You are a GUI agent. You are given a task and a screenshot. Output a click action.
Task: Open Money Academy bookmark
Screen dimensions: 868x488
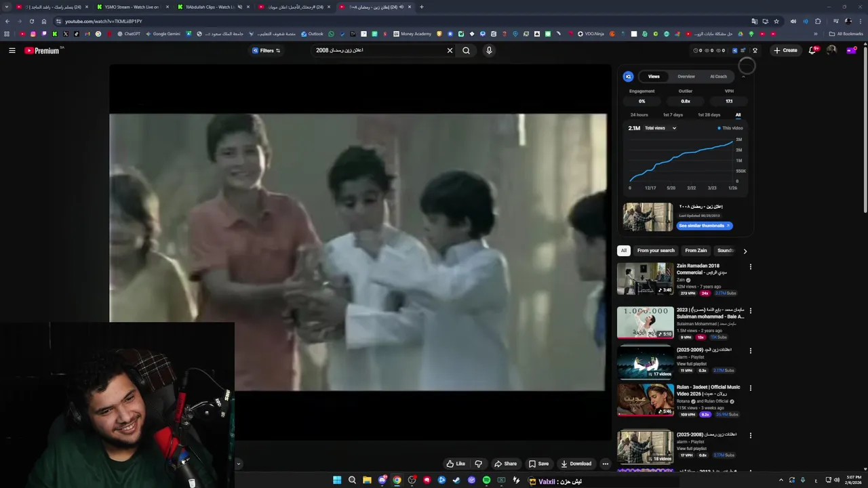(x=412, y=34)
